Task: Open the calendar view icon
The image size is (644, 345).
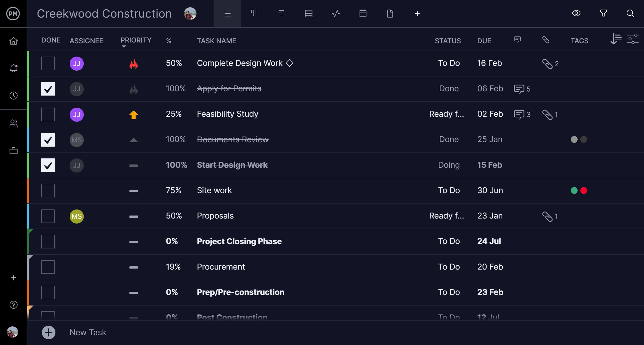Action: [362, 14]
